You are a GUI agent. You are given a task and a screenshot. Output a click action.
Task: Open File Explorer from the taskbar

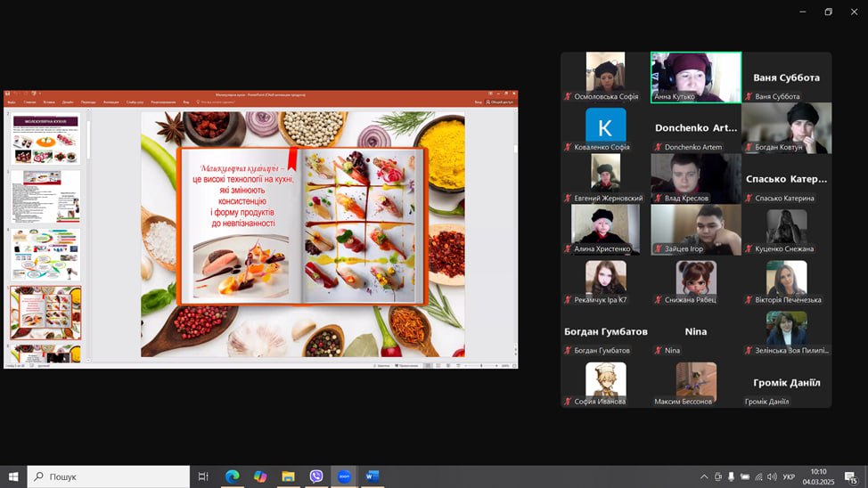pyautogui.click(x=288, y=476)
